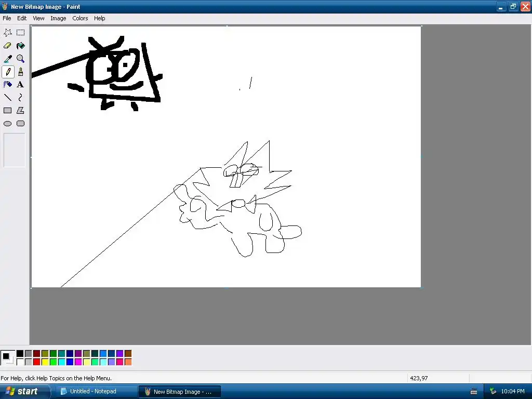532x399 pixels.
Task: Choose the violet swatch in the top row
Action: [120, 354]
